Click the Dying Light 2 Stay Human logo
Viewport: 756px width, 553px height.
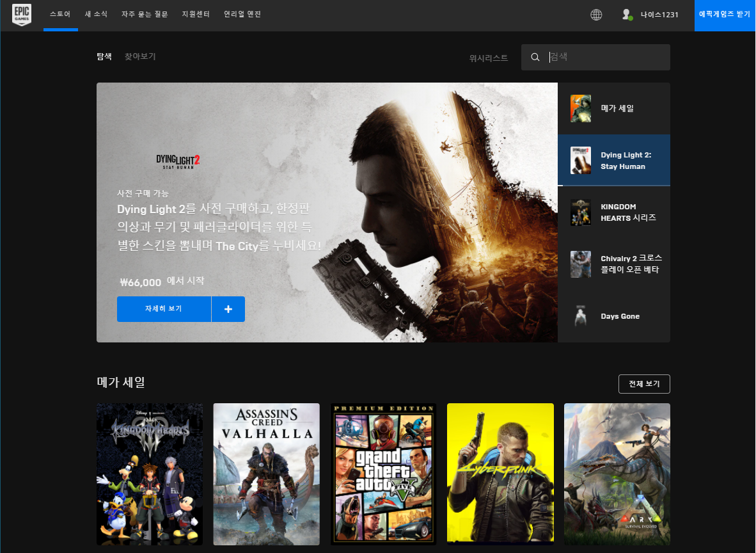(x=178, y=162)
